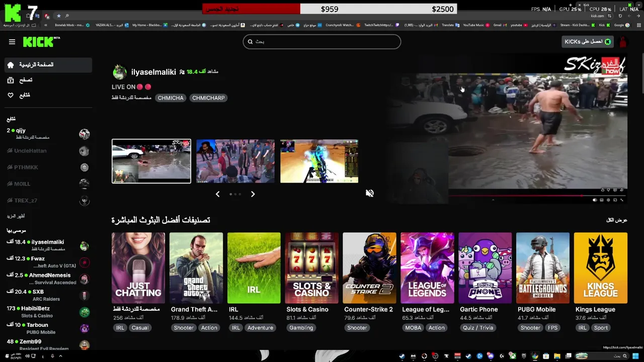Open the Counter-Strike 2 category card
This screenshot has width=644, height=362.
pos(370,268)
